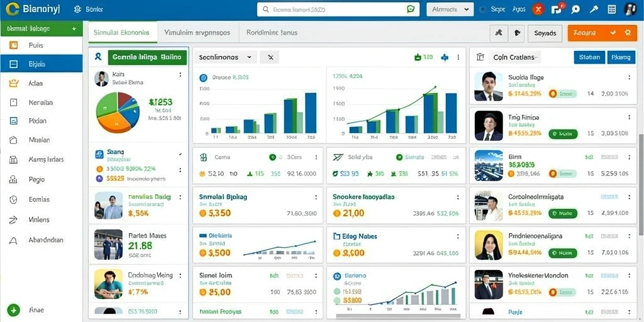Switch to the Vimuinim srvgonspes tab
The image size is (644, 322).
[197, 33]
